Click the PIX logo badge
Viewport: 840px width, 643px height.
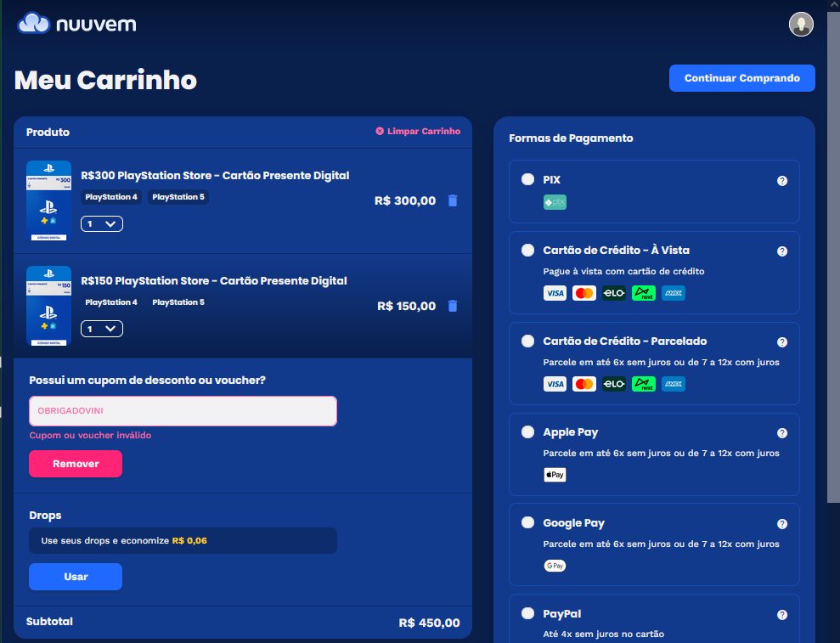[x=555, y=202]
